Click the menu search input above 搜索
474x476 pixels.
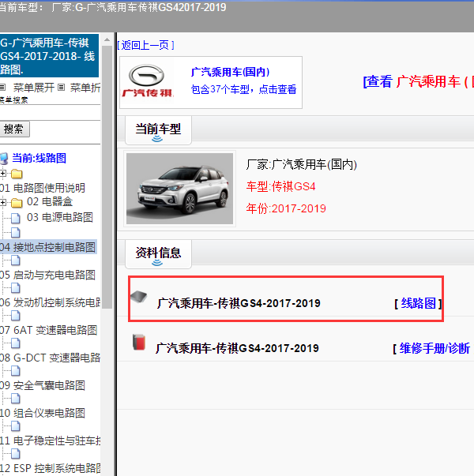[x=50, y=112]
